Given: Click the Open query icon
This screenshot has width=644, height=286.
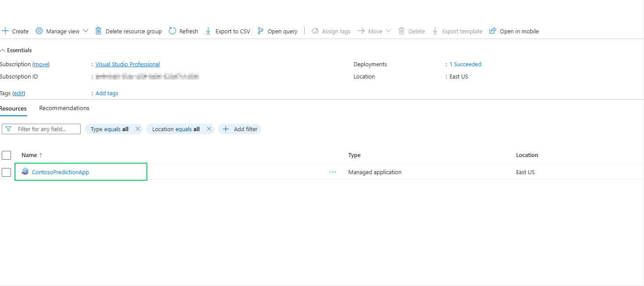Looking at the screenshot, I should 260,31.
